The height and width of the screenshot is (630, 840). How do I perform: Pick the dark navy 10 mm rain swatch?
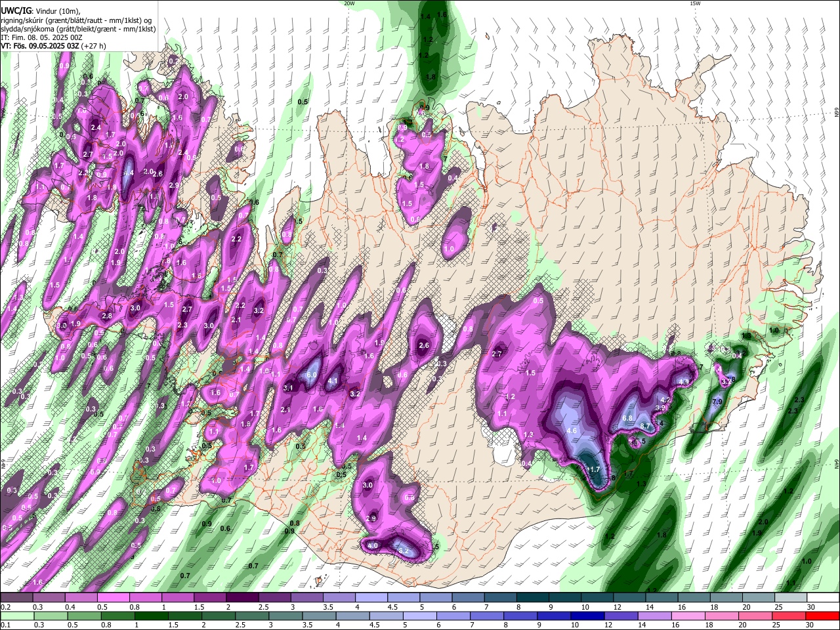coord(586,616)
